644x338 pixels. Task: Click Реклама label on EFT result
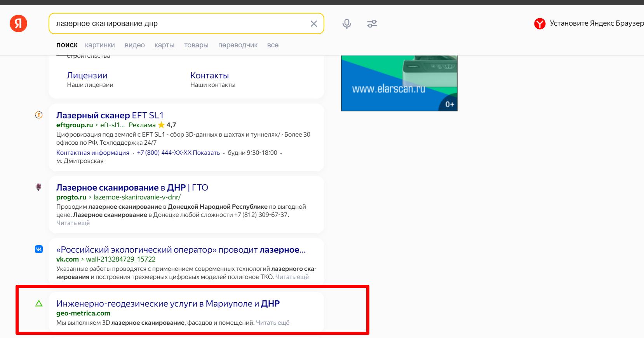coord(142,125)
